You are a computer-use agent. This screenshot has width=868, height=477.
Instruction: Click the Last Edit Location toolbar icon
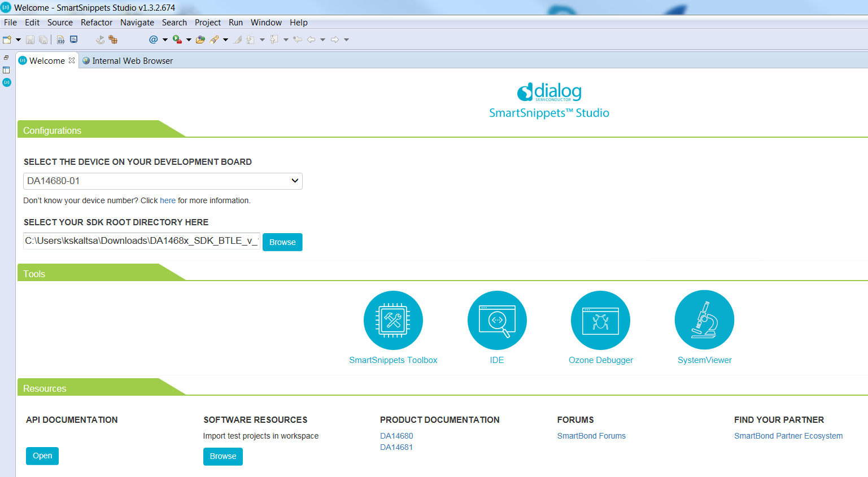coord(298,40)
